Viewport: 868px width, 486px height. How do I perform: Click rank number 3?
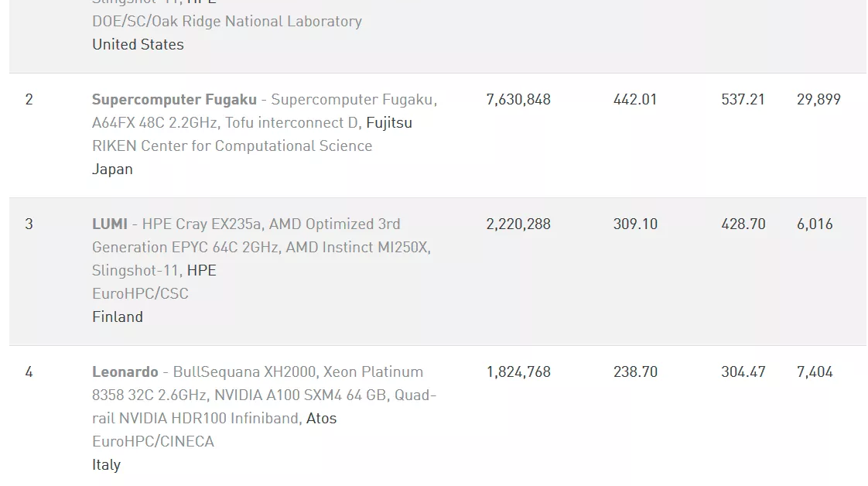pyautogui.click(x=29, y=224)
